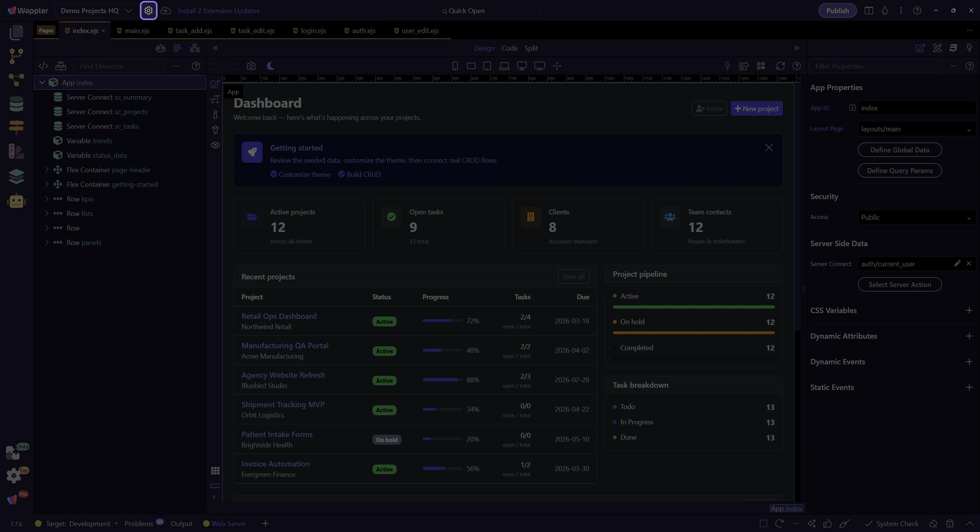Click the Publish button
Screen dimensions: 980x532
point(837,11)
